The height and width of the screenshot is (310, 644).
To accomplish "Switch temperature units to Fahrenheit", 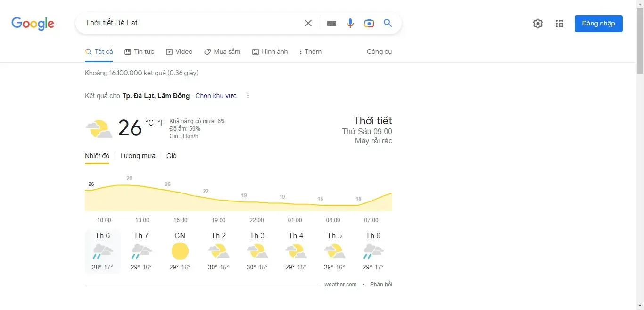I will [161, 123].
